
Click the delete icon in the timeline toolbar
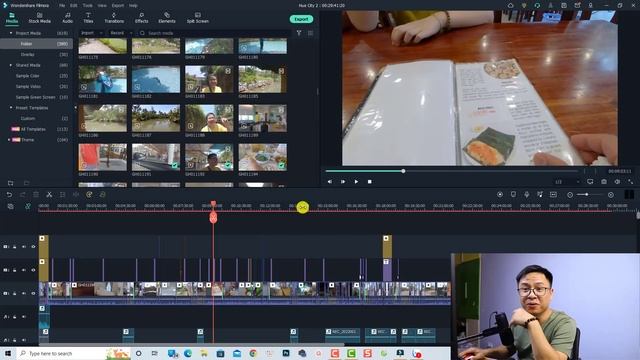[36, 195]
